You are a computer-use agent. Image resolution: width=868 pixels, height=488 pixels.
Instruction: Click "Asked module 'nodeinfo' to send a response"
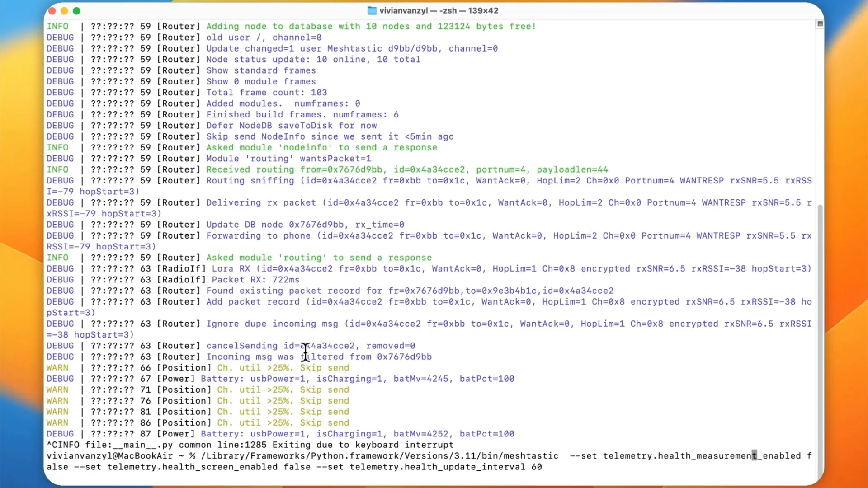coord(322,148)
